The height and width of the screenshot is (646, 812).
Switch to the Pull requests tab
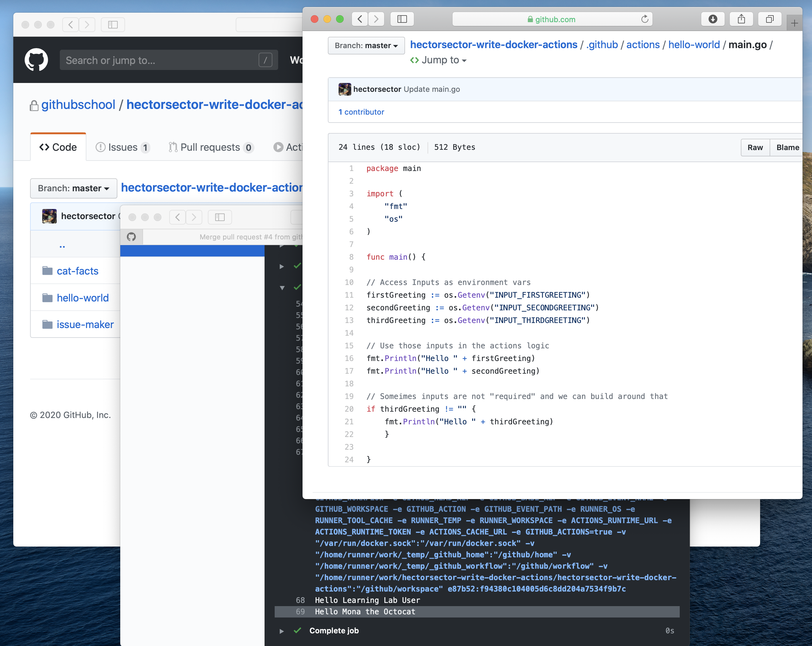click(x=211, y=147)
